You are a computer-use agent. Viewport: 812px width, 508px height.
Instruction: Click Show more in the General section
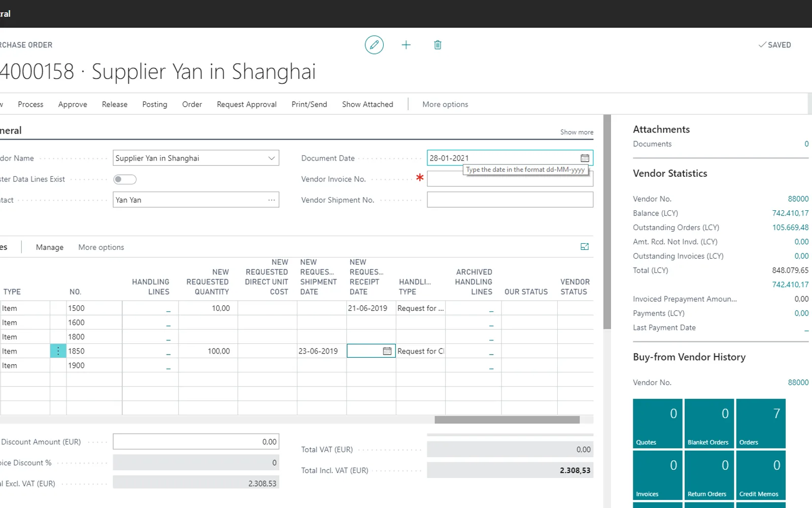(577, 132)
